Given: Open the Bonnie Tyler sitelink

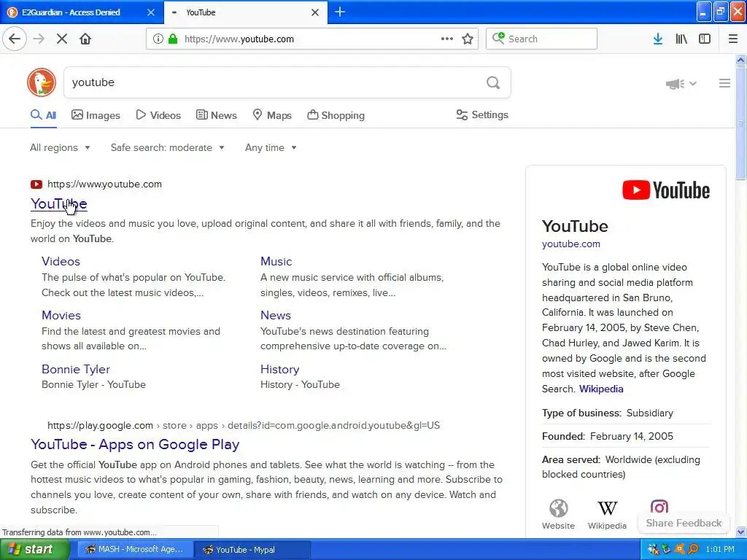Looking at the screenshot, I should coord(76,369).
